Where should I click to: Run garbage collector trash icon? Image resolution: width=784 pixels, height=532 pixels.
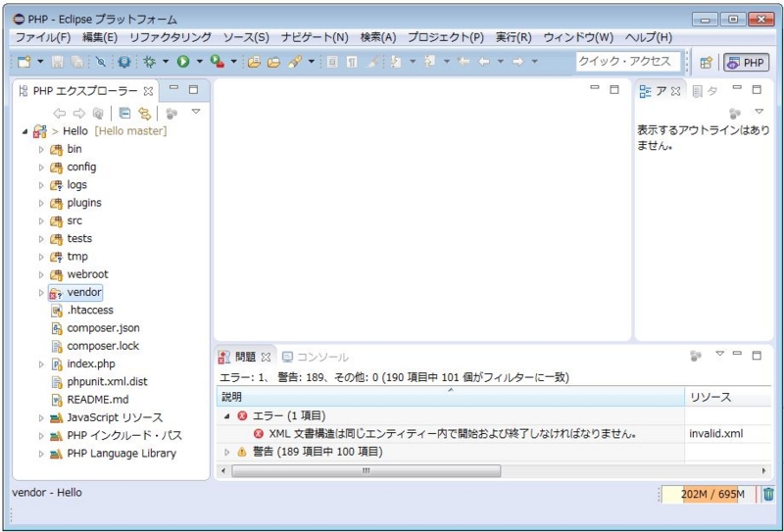(x=768, y=495)
